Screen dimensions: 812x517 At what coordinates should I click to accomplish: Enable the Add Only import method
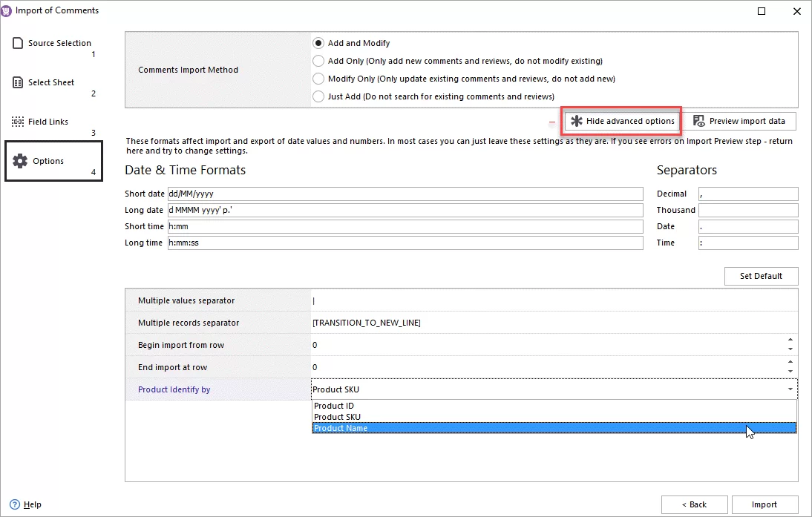pos(318,61)
